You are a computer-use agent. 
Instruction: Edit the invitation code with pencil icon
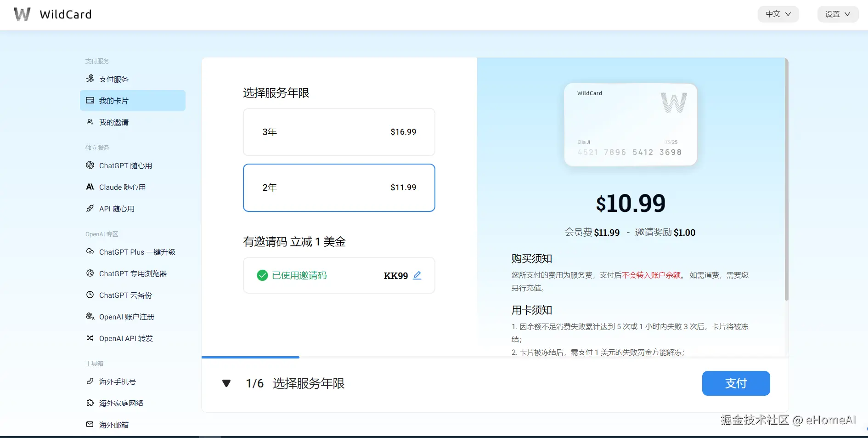click(x=417, y=275)
